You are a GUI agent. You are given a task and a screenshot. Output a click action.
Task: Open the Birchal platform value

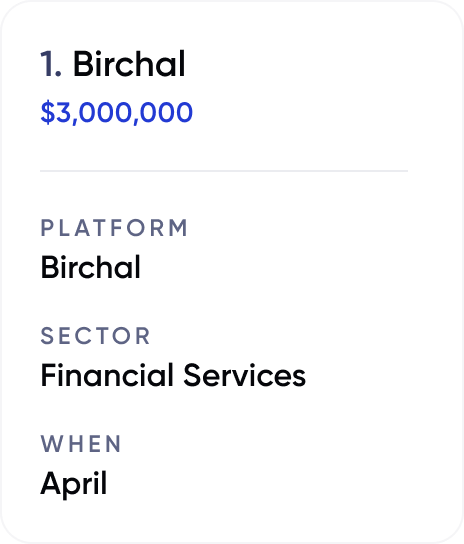pos(91,267)
